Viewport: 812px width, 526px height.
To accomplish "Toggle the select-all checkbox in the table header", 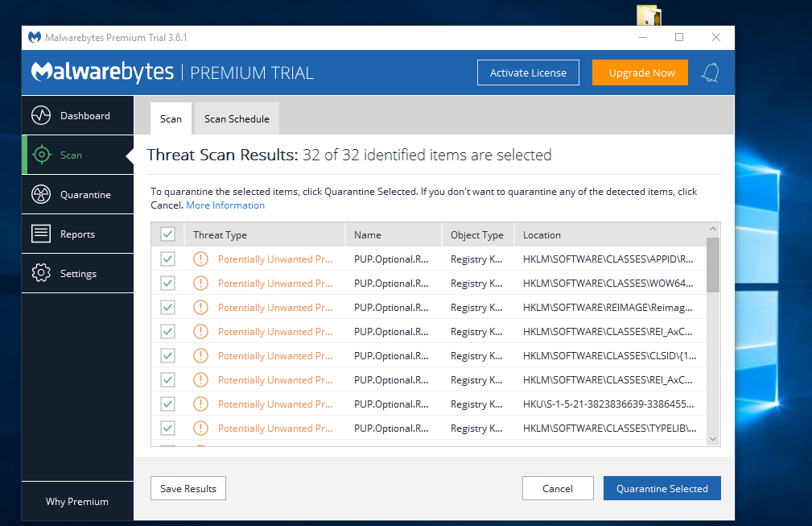I will click(167, 234).
